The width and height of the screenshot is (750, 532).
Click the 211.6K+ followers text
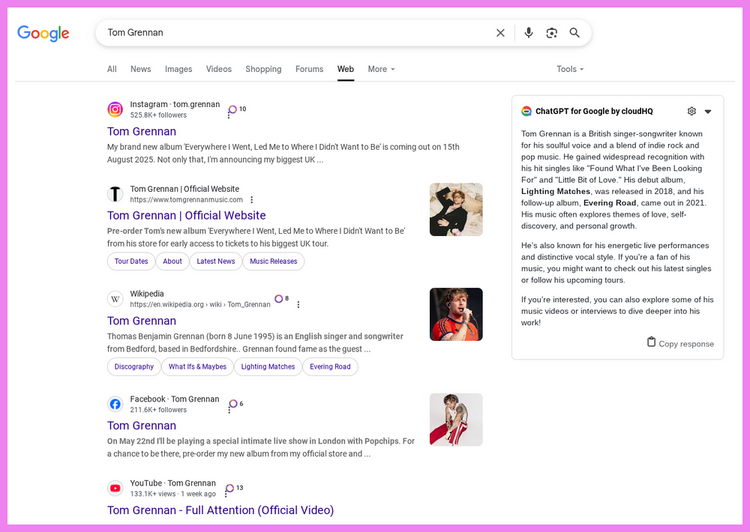pos(158,410)
